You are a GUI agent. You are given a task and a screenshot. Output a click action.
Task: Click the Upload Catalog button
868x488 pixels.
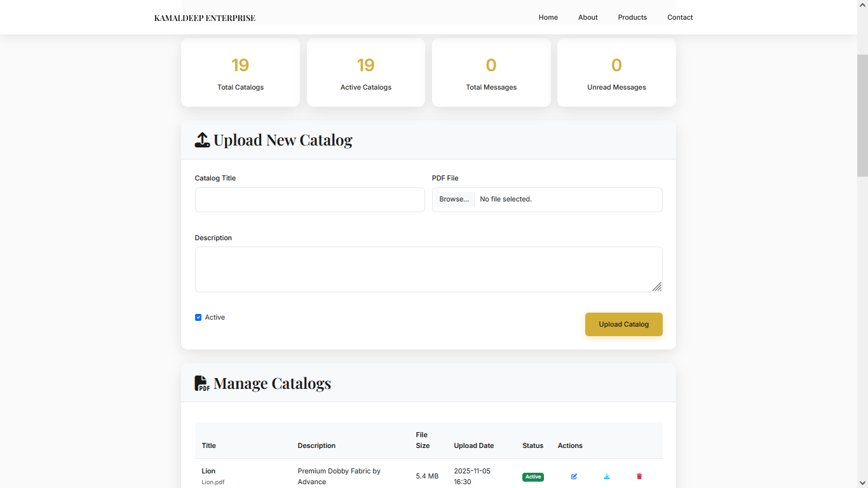pos(624,324)
